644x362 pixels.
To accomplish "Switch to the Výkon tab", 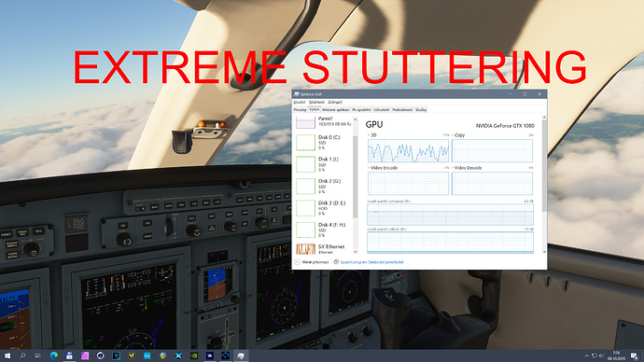I will coord(315,110).
